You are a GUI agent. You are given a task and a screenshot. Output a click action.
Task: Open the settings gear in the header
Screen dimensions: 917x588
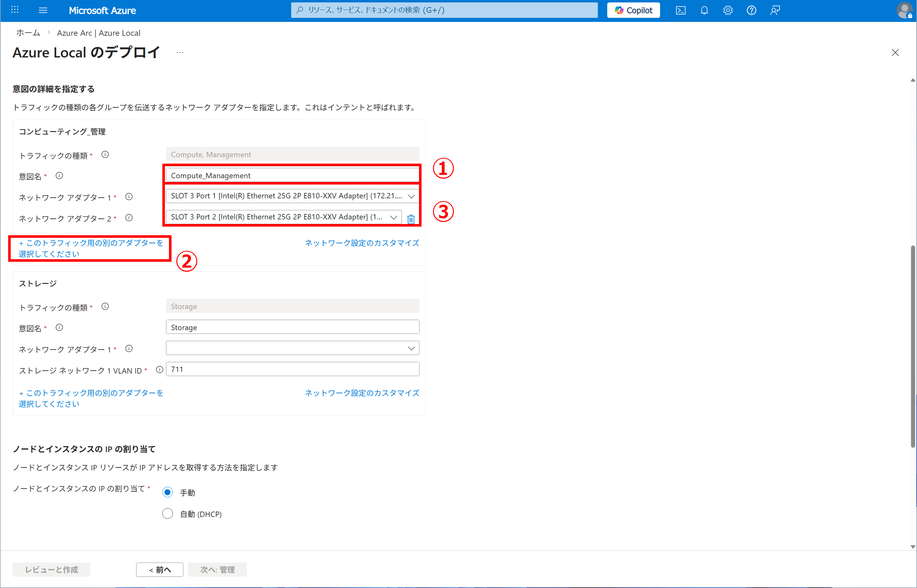click(728, 10)
